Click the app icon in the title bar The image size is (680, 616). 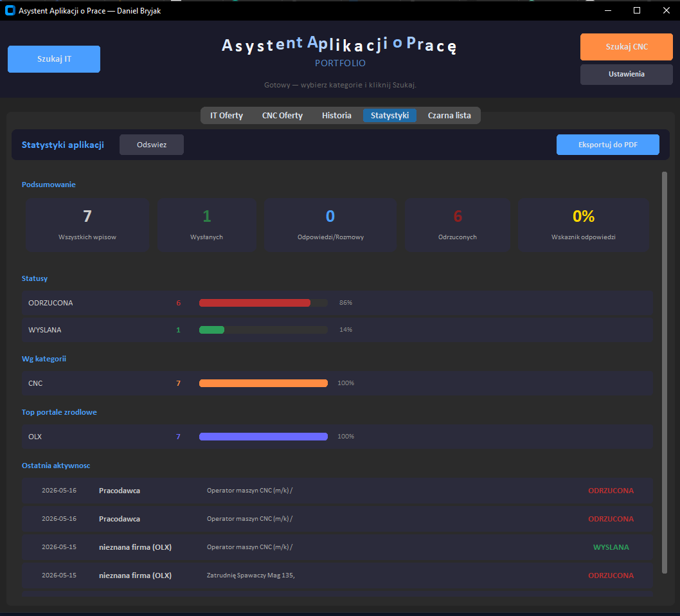(x=10, y=10)
